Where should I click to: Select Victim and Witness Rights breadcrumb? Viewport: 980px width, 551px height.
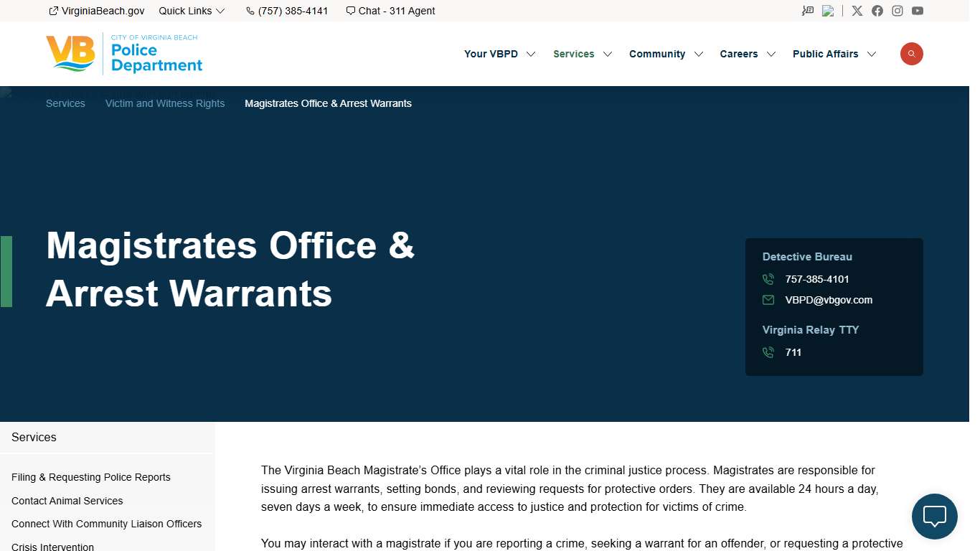tap(164, 103)
